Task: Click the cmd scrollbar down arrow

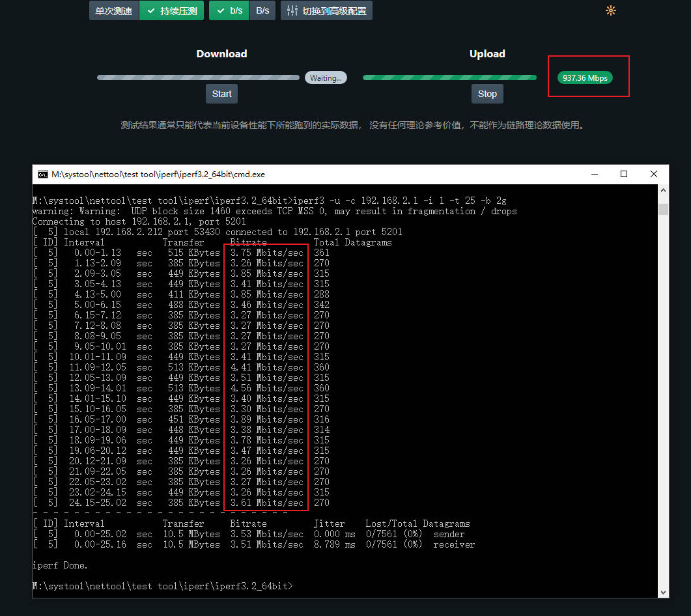Action: coord(663,592)
